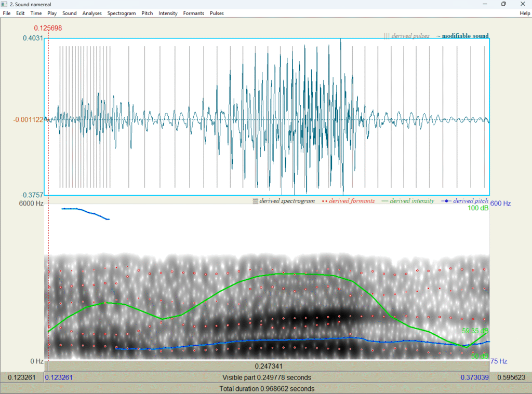The height and width of the screenshot is (394, 532).
Task: Click the 'derived intensity' legend label
Action: [x=408, y=201]
